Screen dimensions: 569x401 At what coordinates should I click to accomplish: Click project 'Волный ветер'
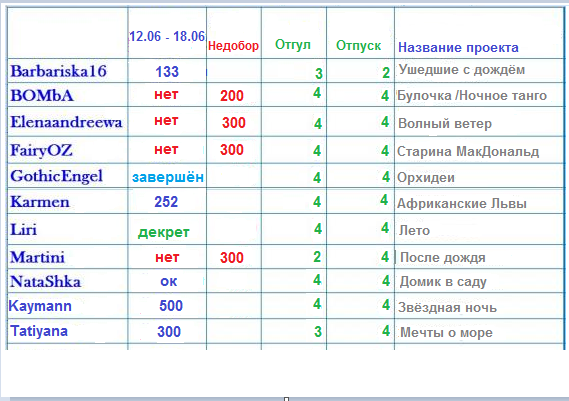click(x=445, y=124)
